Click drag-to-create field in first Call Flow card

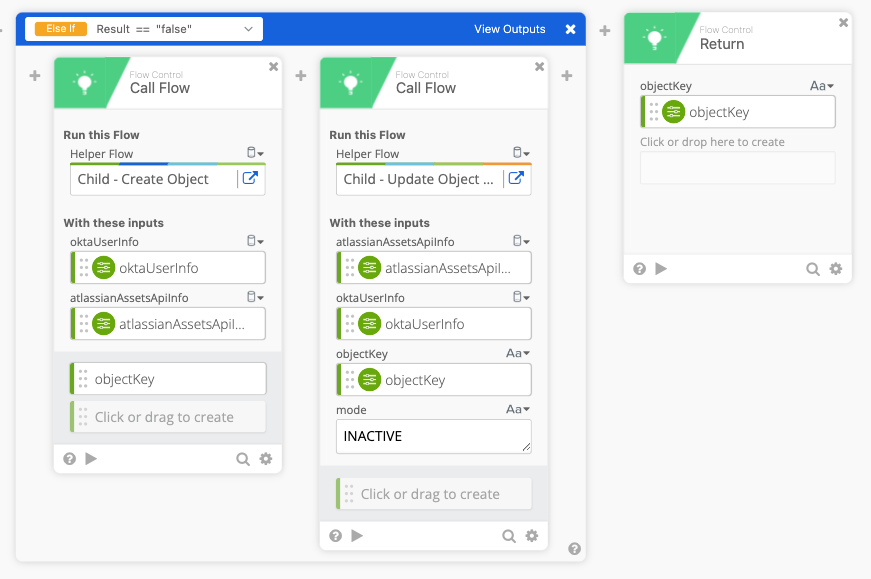[168, 417]
